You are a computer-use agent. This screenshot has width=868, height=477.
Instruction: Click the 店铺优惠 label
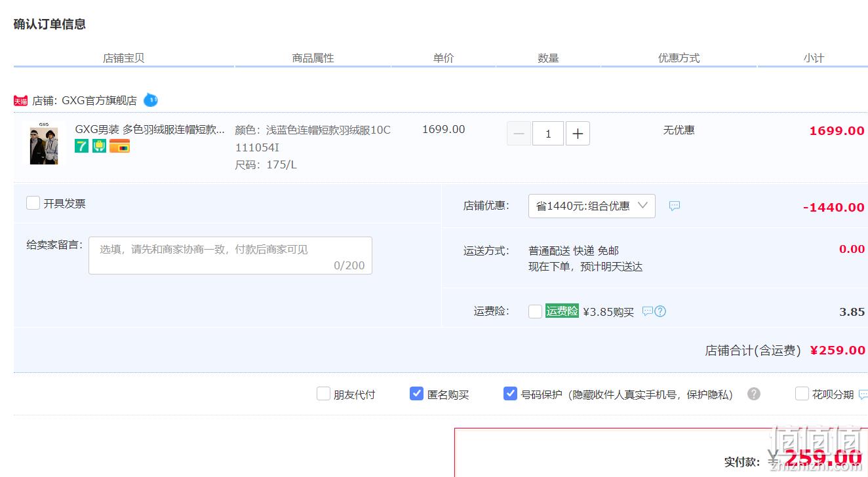486,205
